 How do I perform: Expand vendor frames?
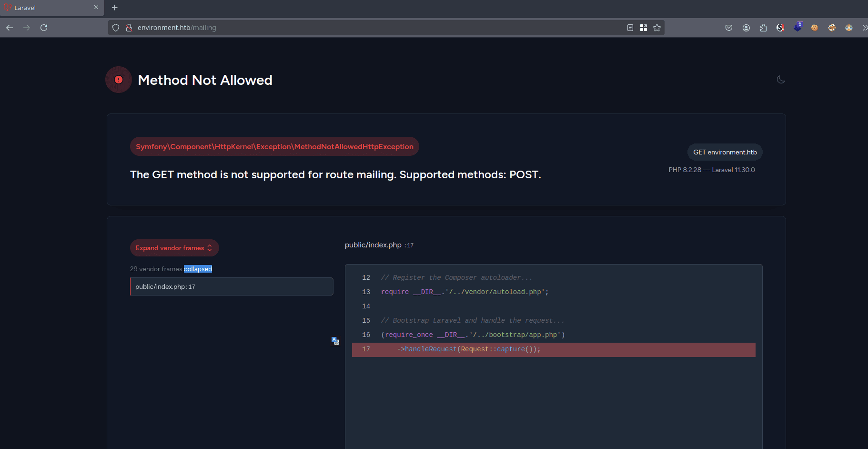pos(174,248)
